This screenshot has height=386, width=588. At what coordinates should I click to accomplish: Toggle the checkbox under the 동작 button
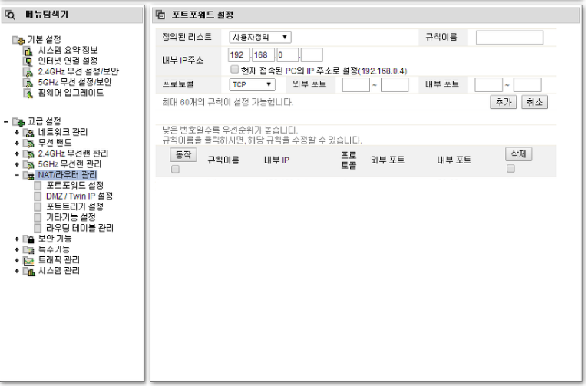175,170
